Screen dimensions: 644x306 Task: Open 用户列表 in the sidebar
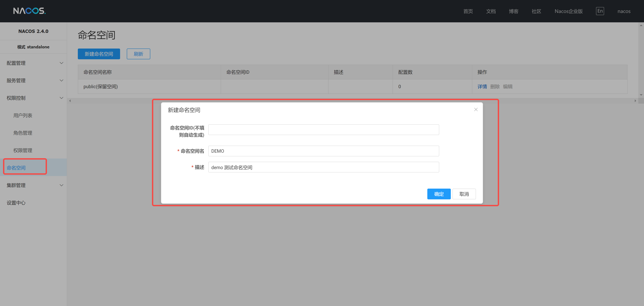[x=23, y=115]
